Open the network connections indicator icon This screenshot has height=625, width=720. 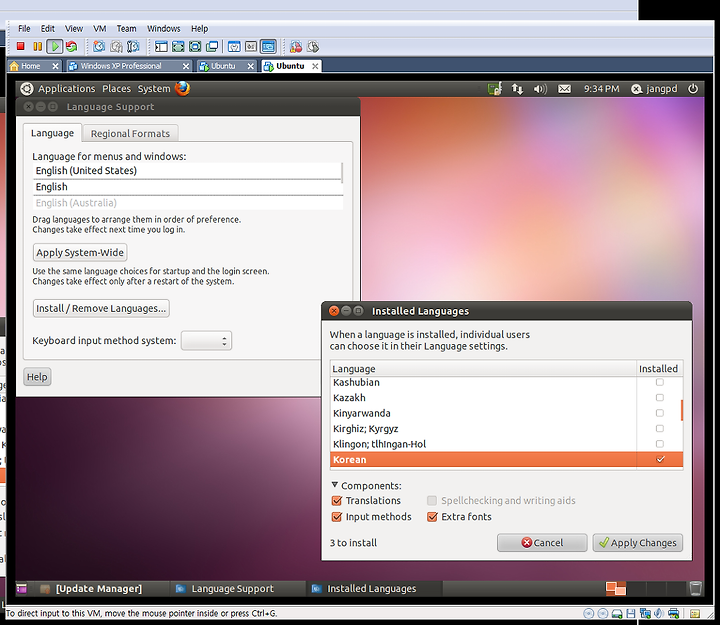[x=518, y=89]
